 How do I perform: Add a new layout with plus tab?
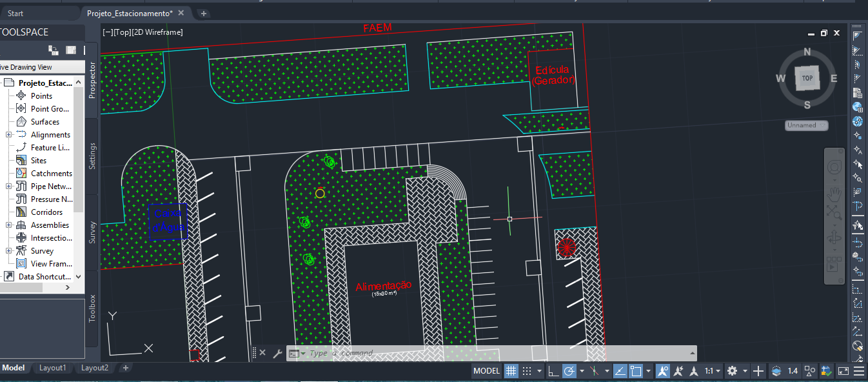pyautogui.click(x=126, y=368)
